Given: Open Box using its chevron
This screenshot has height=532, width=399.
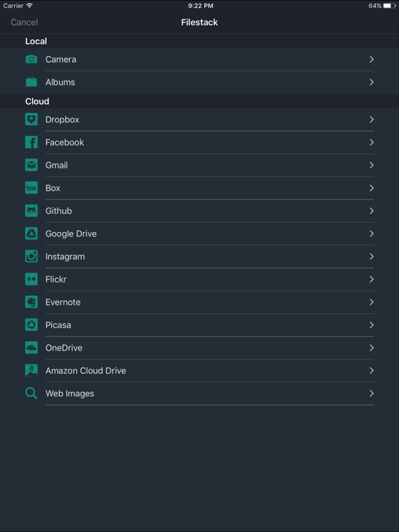Looking at the screenshot, I should (371, 188).
